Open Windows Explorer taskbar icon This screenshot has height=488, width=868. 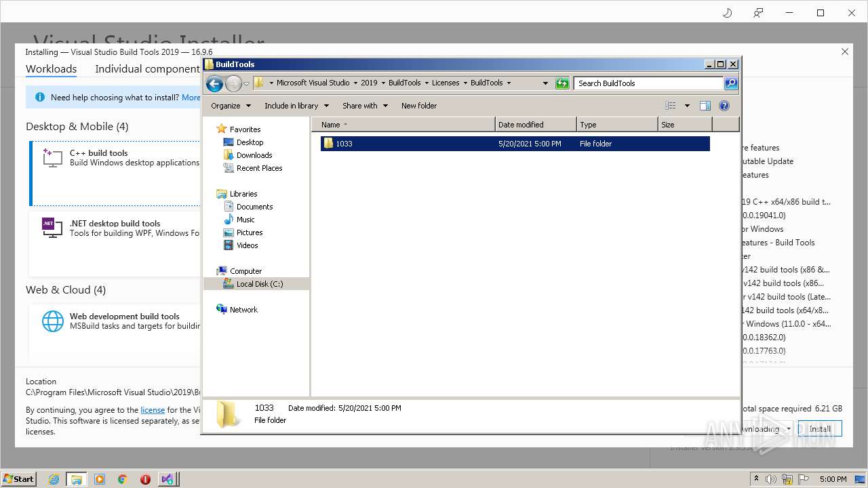click(x=77, y=479)
